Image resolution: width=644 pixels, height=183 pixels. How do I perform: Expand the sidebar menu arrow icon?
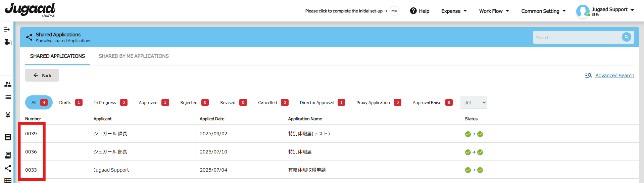pyautogui.click(x=7, y=30)
